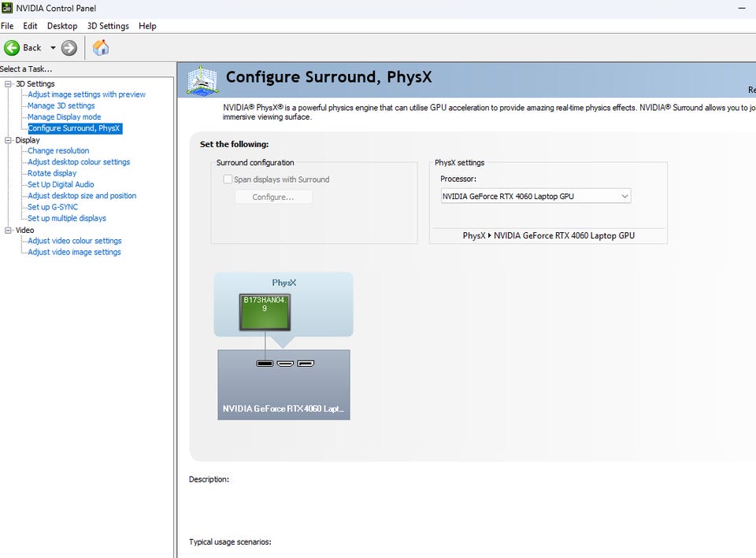
Task: Open the PhysX Processor dropdown
Action: tap(535, 196)
